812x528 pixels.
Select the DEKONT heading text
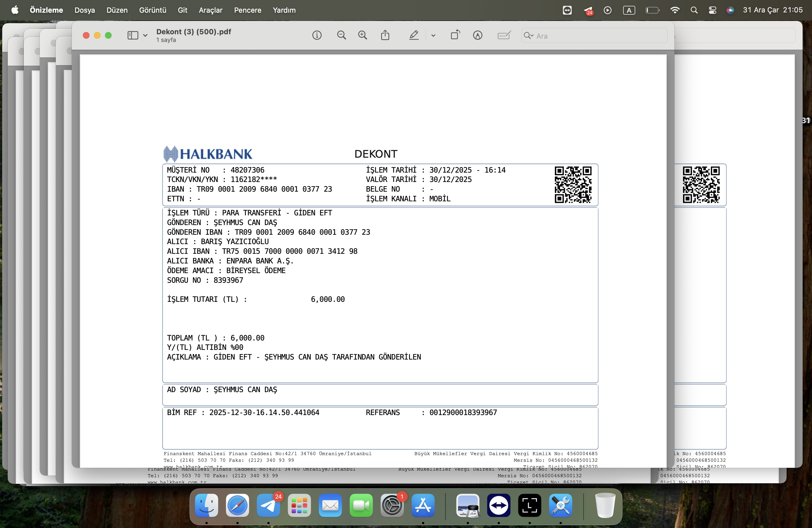point(376,154)
